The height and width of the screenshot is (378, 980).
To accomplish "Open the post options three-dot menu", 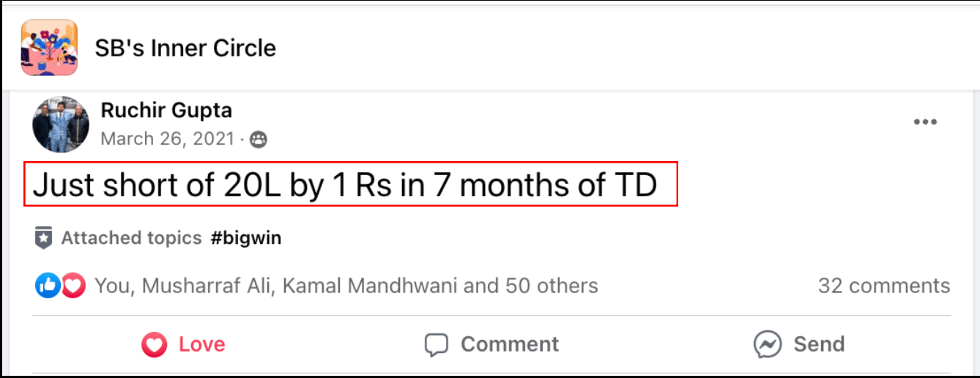I will 925,122.
